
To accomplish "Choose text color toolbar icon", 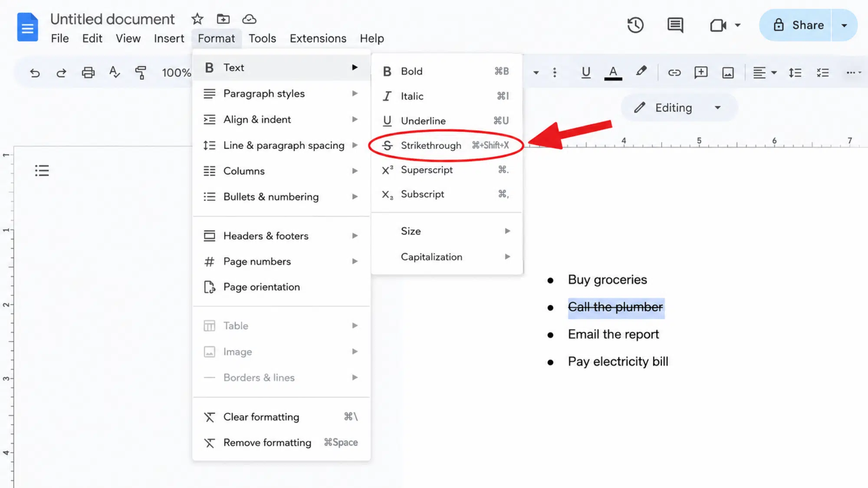I will [x=613, y=72].
